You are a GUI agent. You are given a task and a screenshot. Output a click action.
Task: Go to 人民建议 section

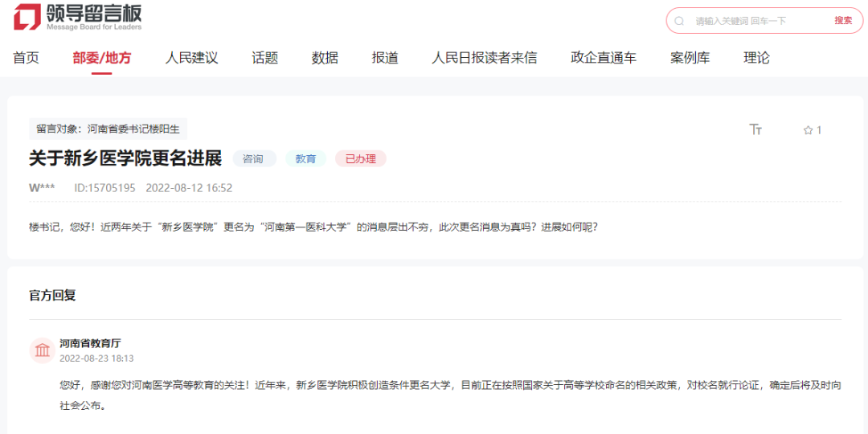point(191,58)
